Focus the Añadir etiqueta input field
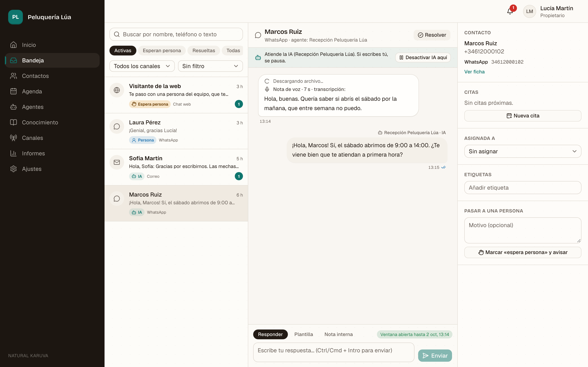 523,188
